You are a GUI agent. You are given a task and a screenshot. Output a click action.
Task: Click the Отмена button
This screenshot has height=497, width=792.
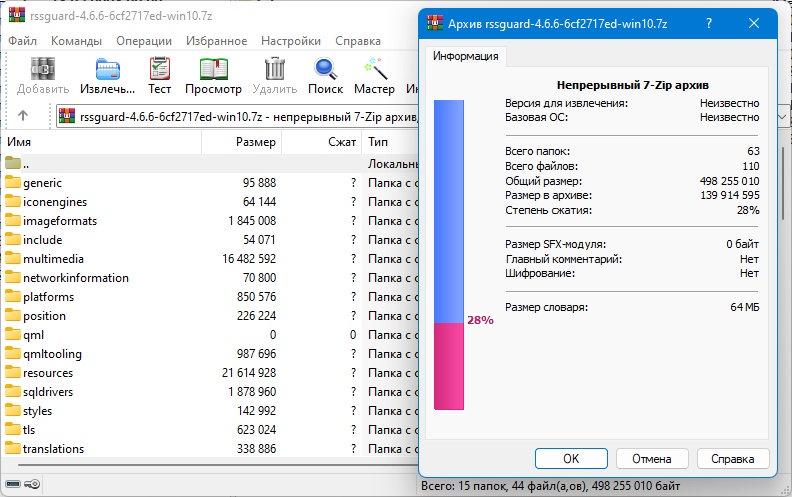tap(652, 459)
